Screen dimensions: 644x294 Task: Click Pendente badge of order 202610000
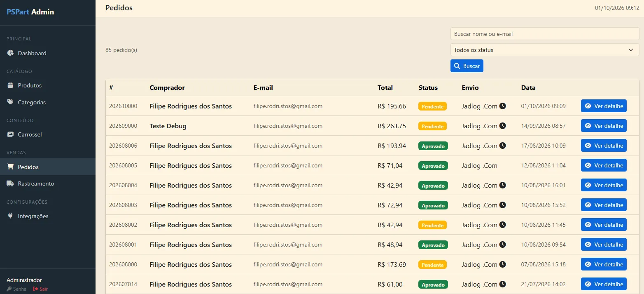[432, 106]
